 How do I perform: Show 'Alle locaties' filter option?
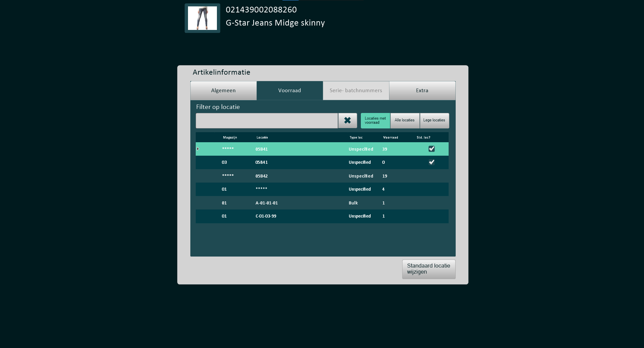[405, 120]
